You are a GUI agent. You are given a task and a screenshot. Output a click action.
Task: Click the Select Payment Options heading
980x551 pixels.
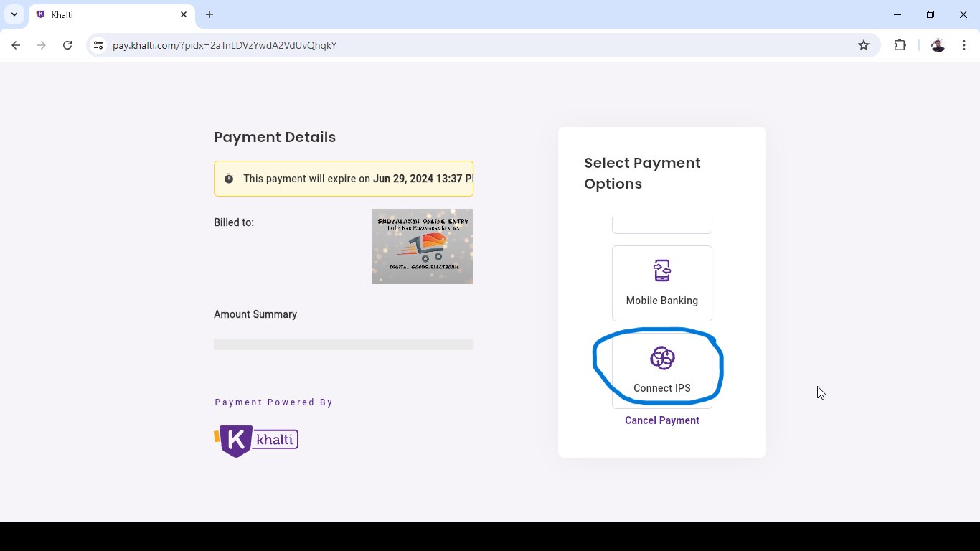point(642,173)
